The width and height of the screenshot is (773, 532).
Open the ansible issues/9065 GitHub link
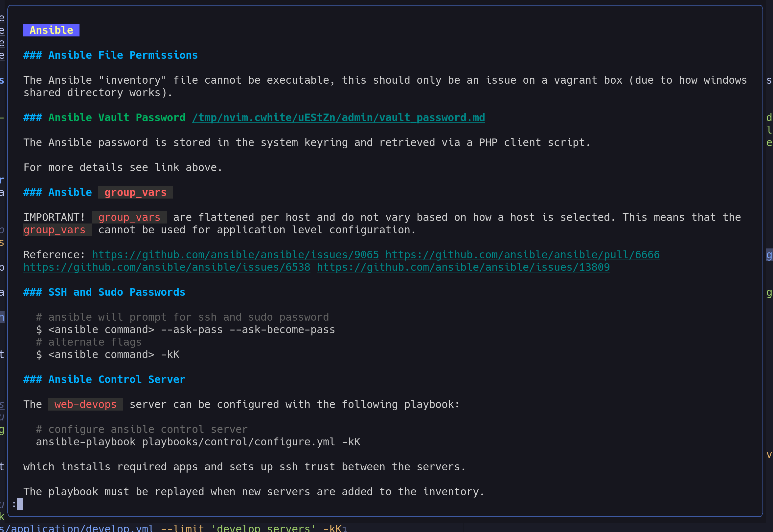235,255
